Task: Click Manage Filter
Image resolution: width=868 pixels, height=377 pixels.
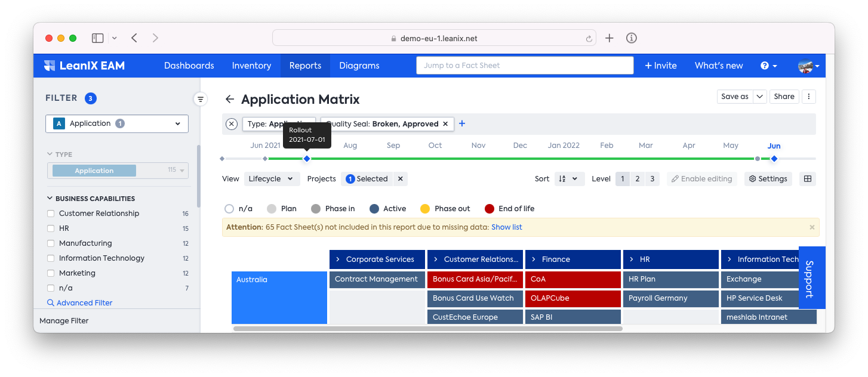Action: (64, 321)
